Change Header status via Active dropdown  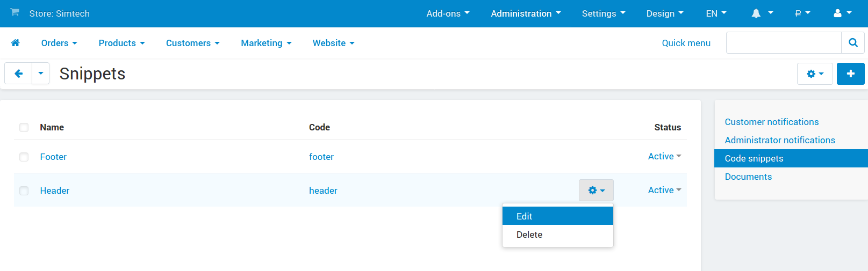[x=664, y=190]
